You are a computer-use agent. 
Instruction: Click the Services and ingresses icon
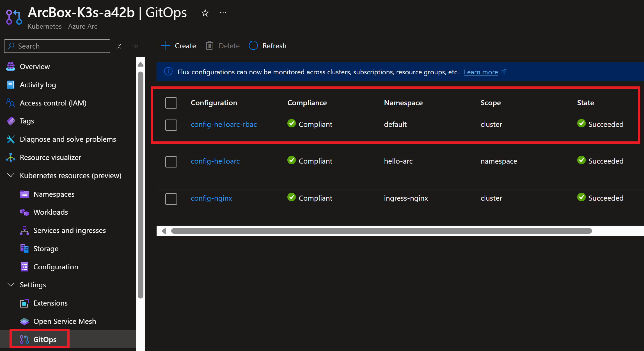coord(24,230)
